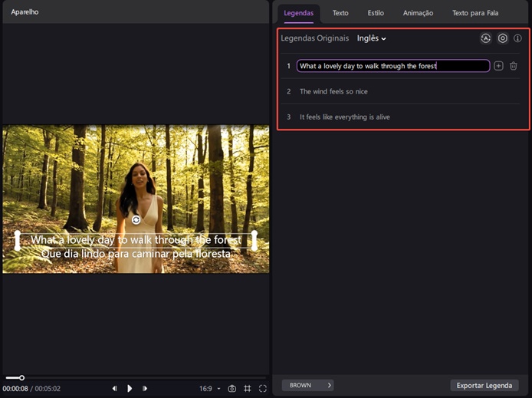Add a subtitle line after line 1

coord(498,66)
